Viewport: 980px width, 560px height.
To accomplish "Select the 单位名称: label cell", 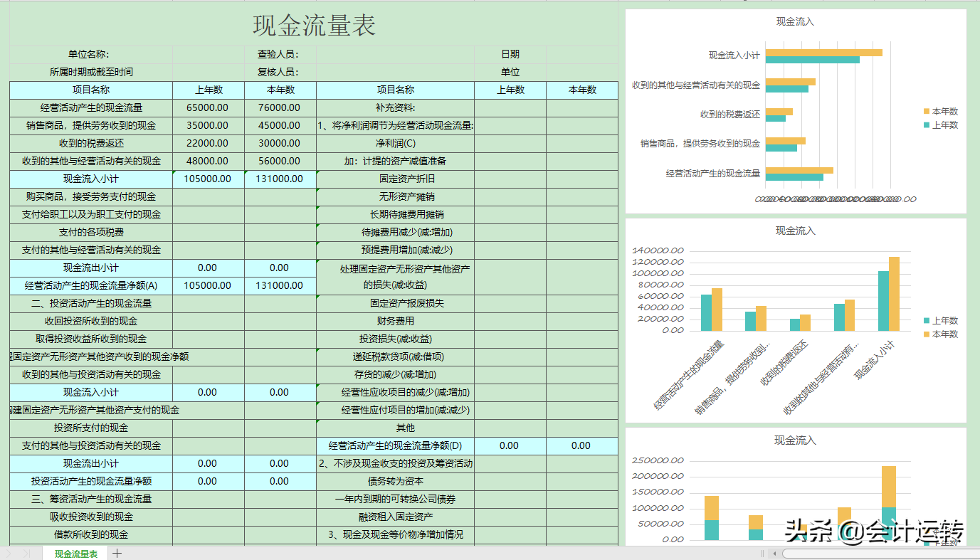I will click(91, 54).
